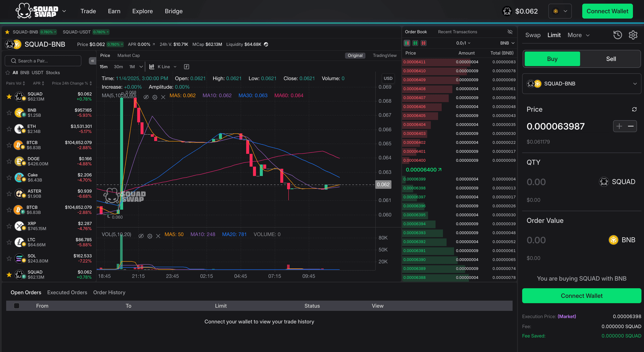
Task: Select the checkbox in the Open Orders header
Action: [17, 305]
